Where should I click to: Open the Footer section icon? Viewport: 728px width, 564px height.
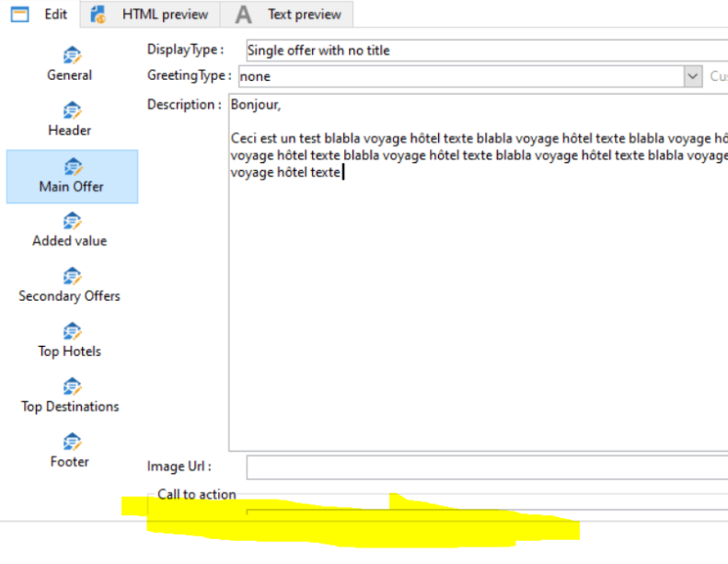[x=72, y=442]
